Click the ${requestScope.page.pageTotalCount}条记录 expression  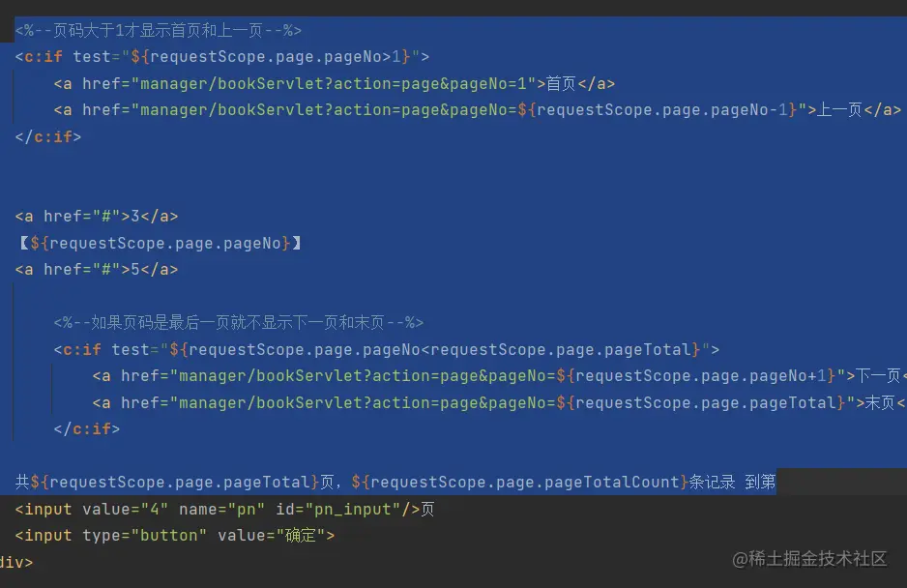point(543,482)
